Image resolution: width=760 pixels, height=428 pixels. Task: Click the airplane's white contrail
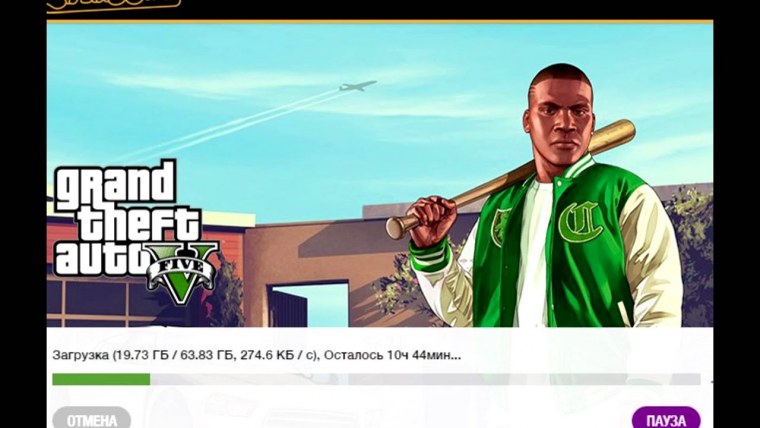[x=228, y=126]
